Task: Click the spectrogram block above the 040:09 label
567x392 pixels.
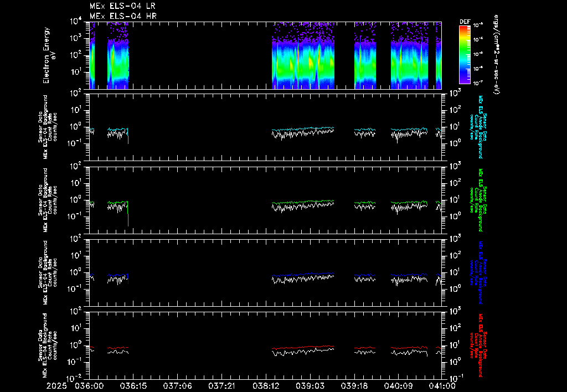Action: click(409, 55)
